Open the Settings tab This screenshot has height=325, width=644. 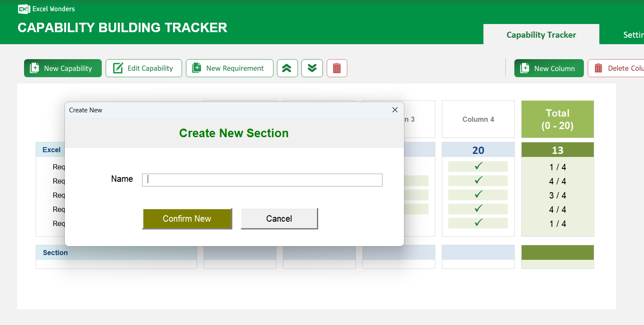tap(634, 34)
